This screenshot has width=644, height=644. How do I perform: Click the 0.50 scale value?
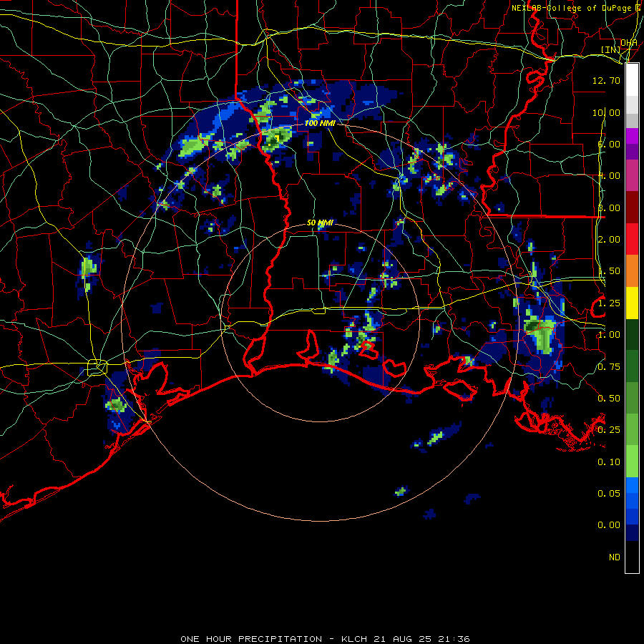pos(609,399)
